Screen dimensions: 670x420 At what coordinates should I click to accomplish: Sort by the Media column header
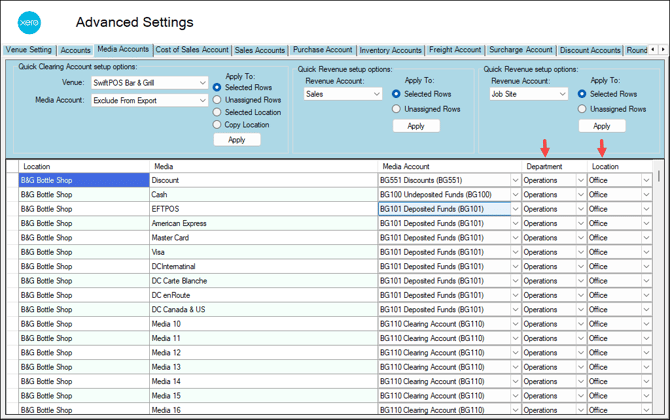(263, 166)
